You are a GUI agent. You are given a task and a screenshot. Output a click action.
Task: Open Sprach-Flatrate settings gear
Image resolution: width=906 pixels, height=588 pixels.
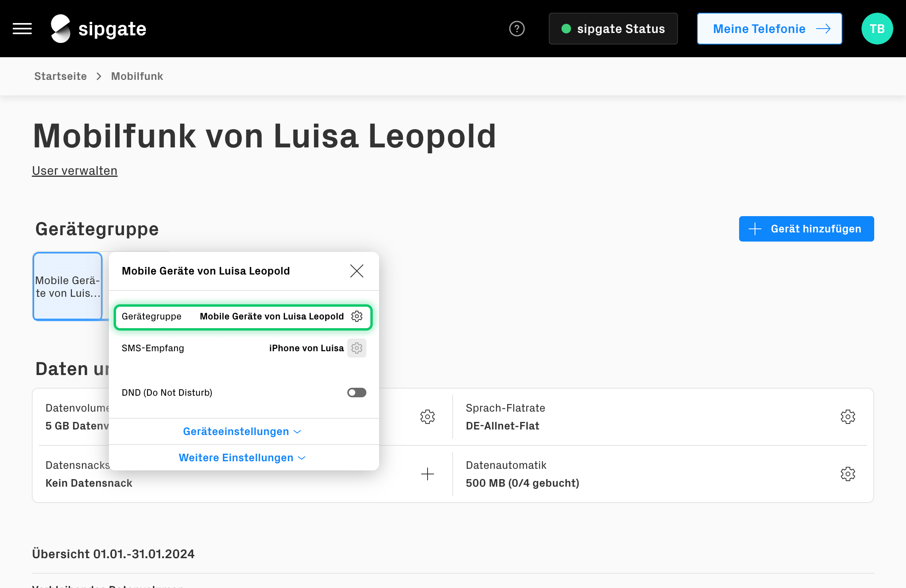(x=848, y=417)
